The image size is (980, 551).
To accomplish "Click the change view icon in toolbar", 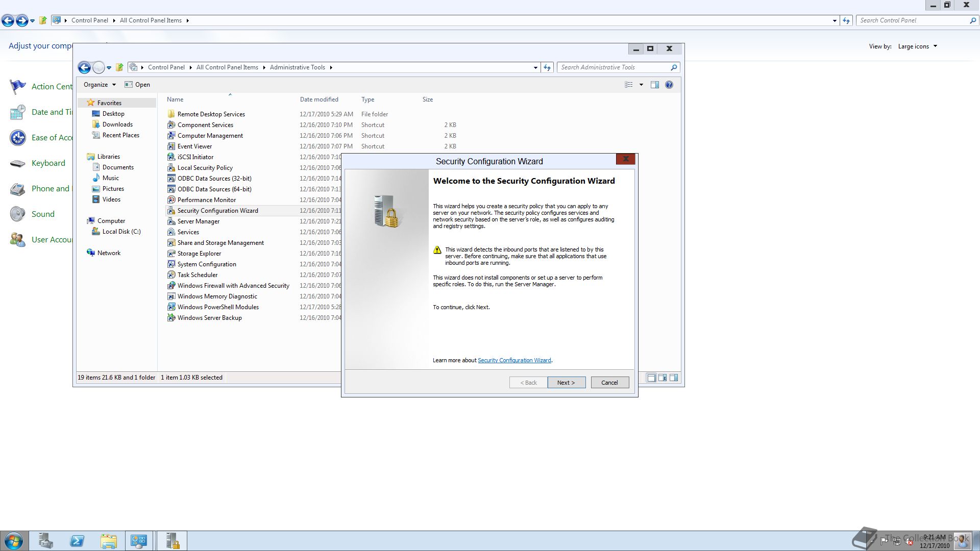I will 629,85.
